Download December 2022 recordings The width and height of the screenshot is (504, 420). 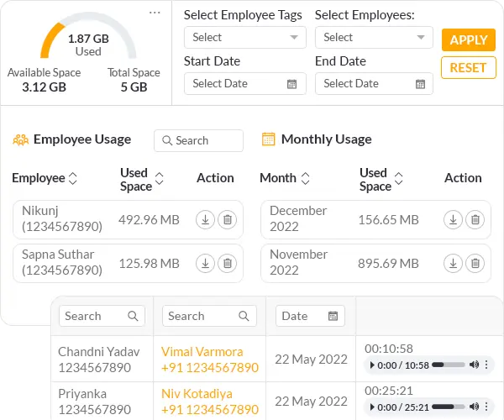pos(453,220)
